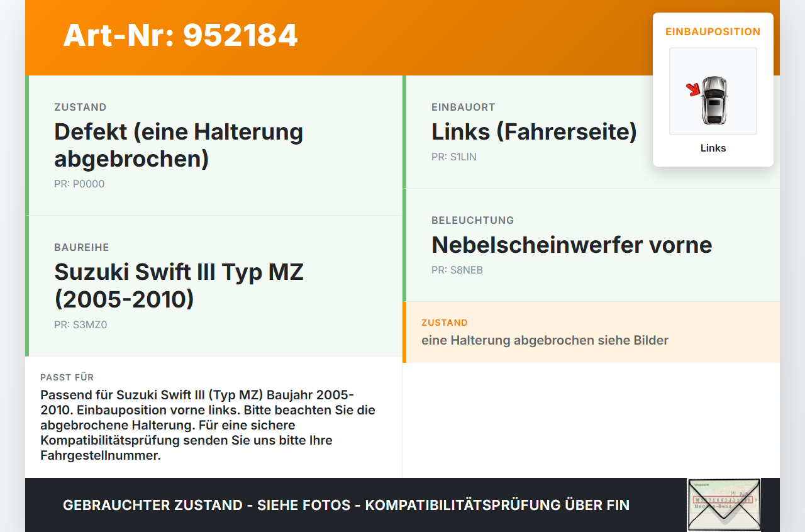This screenshot has height=532, width=805.
Task: Click the PR: P0000 code
Action: pos(79,184)
